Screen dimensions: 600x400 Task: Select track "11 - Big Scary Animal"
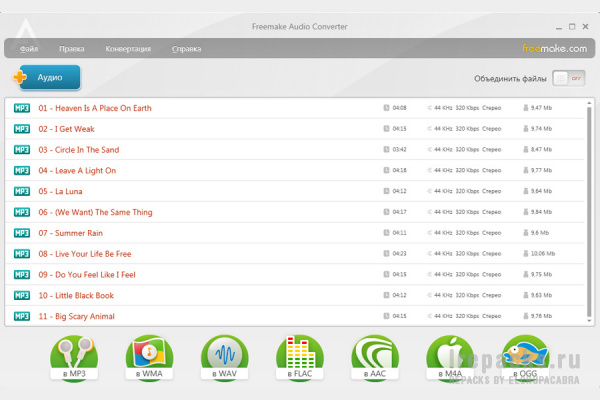pos(295,316)
